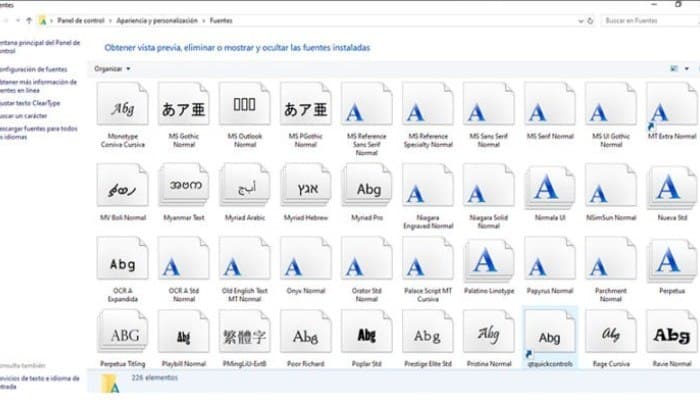This screenshot has height=400, width=700.
Task: Select the MS UI Gothic Normal font
Action: point(611,104)
